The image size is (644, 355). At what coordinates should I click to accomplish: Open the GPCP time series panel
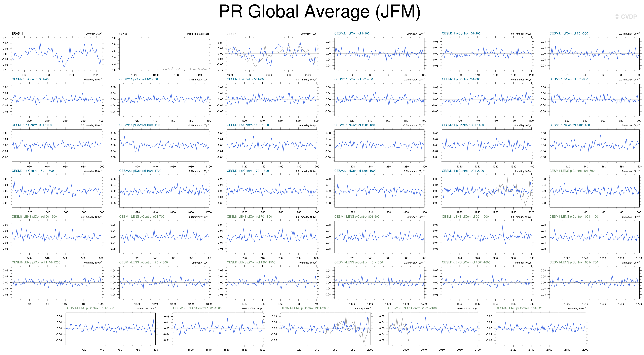[x=272, y=54]
